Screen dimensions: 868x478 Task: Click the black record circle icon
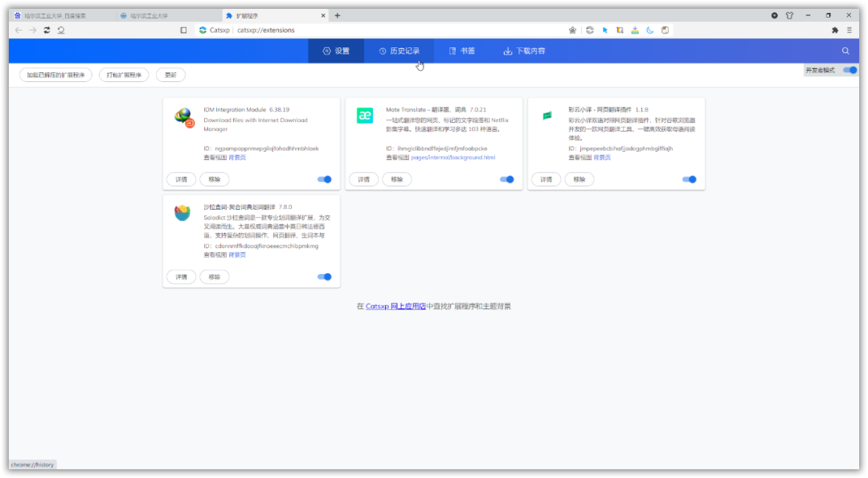775,15
